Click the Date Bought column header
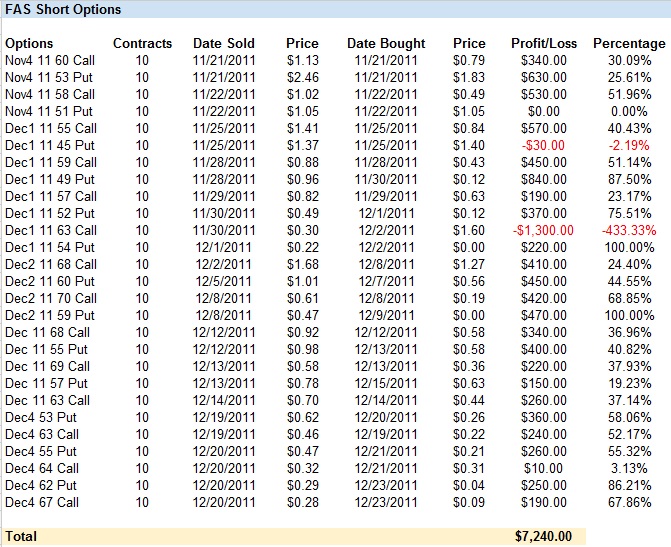 click(x=386, y=43)
